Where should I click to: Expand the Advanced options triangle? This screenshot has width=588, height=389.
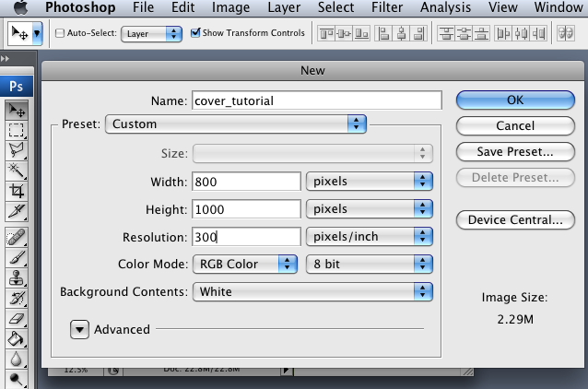point(79,329)
